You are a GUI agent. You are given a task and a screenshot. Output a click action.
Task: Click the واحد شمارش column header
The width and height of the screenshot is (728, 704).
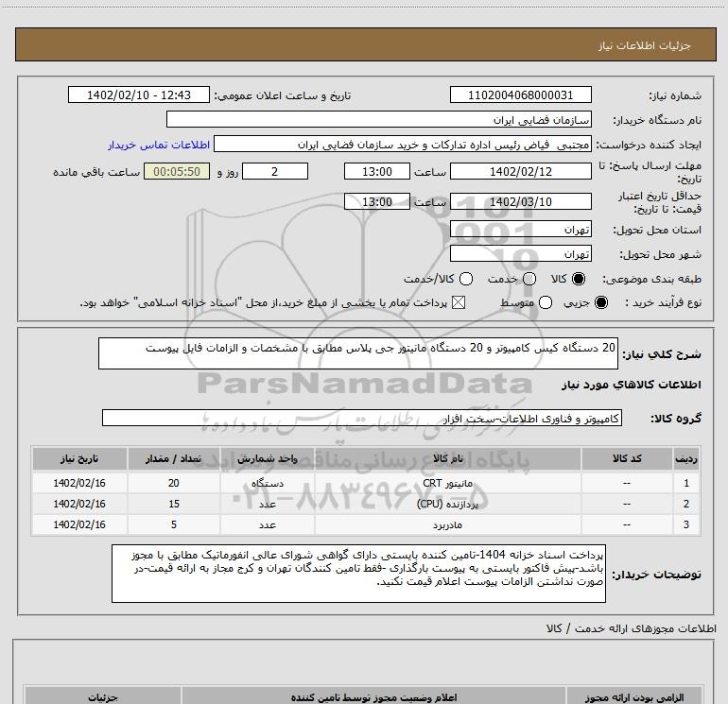coord(268,458)
